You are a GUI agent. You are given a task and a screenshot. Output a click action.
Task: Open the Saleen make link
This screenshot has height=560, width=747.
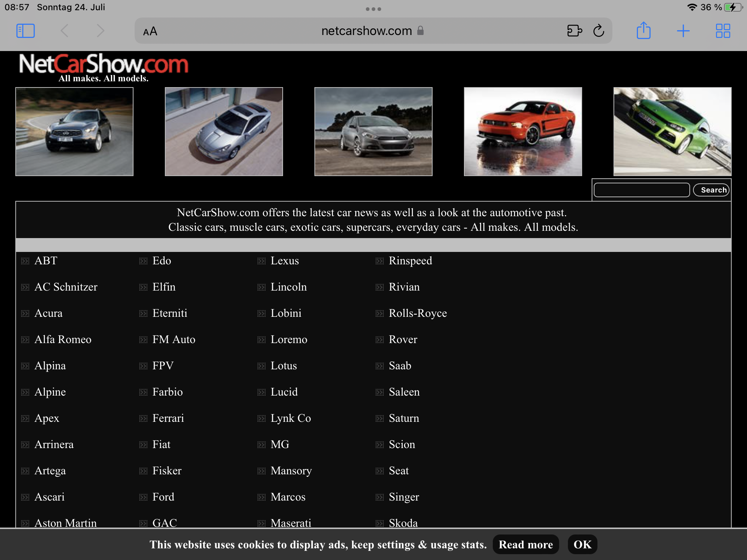404,392
